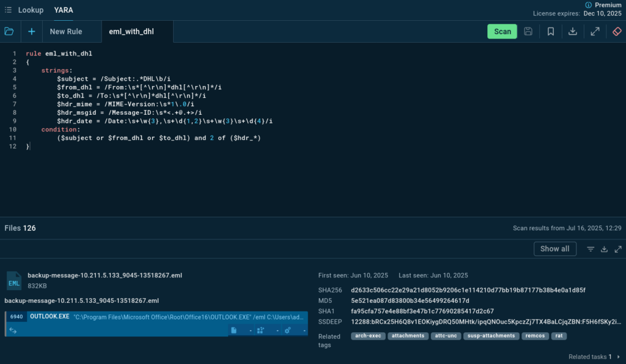Viewport: 626px width, 364px height.
Task: Clear the editor with the red eraser icon
Action: click(617, 32)
